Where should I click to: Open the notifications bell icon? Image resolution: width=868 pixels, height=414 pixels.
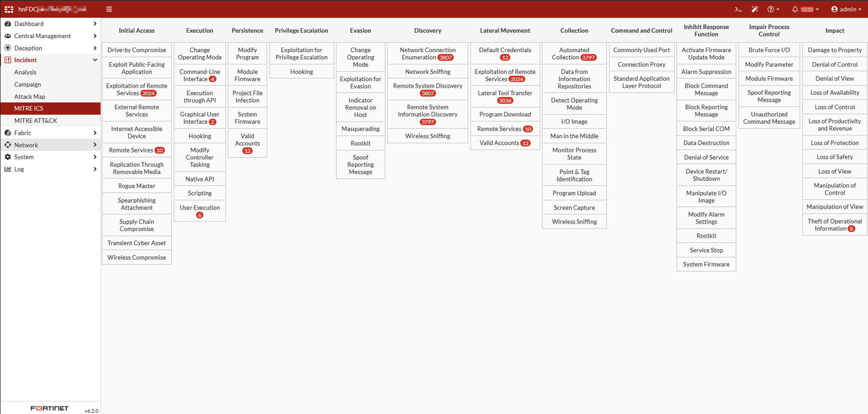[795, 9]
